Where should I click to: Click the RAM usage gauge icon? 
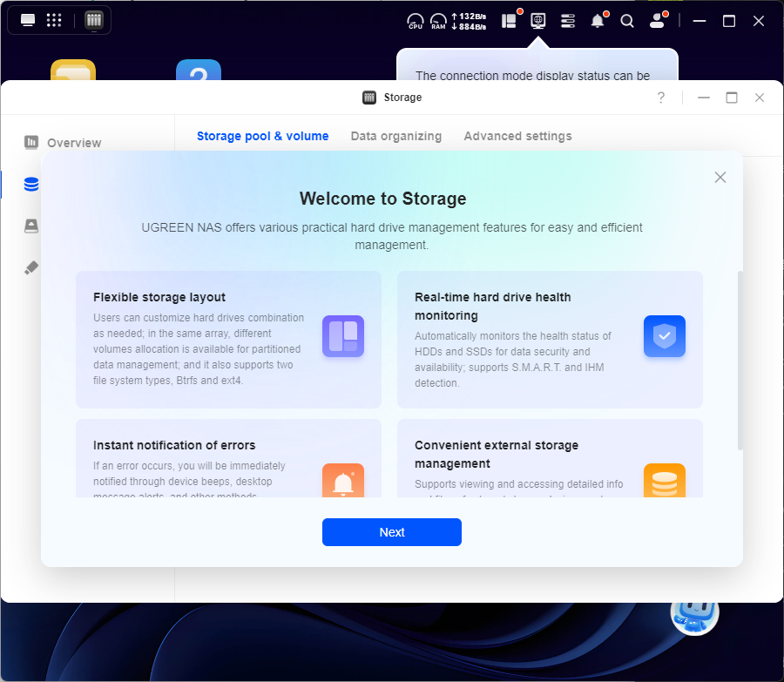pyautogui.click(x=438, y=21)
